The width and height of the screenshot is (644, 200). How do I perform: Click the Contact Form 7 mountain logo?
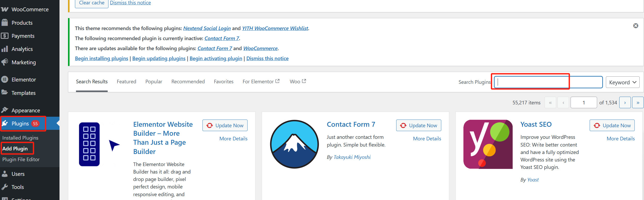[x=294, y=144]
